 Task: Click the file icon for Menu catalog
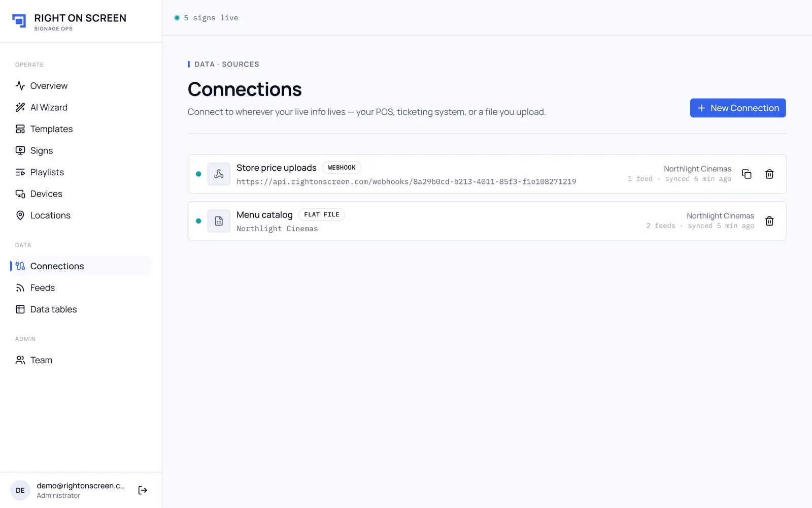pos(219,221)
